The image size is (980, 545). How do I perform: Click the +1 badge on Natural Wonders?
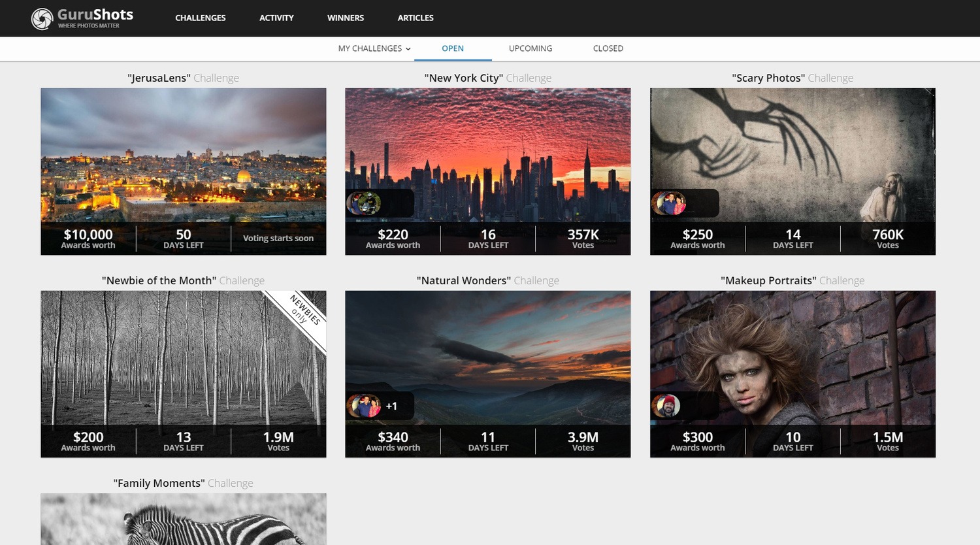391,406
